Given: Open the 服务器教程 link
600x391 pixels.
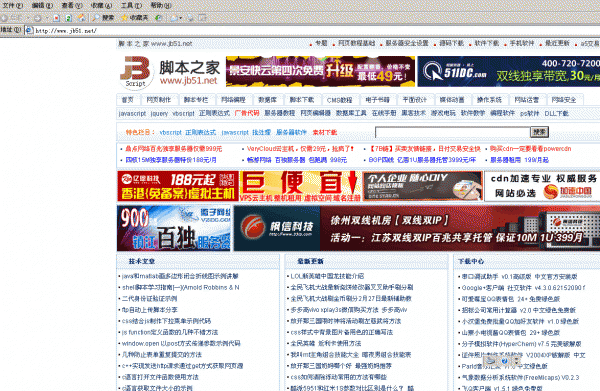Looking at the screenshot, I should (280, 113).
